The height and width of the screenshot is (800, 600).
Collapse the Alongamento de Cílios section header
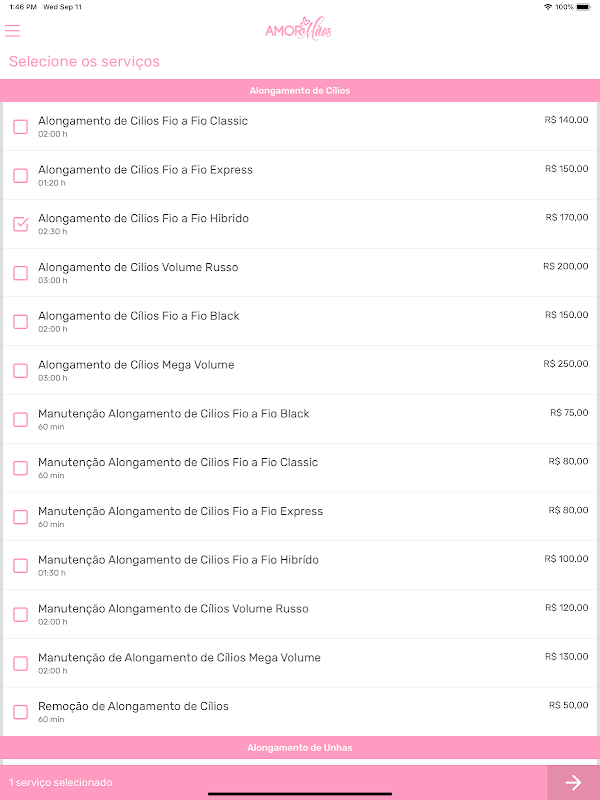point(300,91)
